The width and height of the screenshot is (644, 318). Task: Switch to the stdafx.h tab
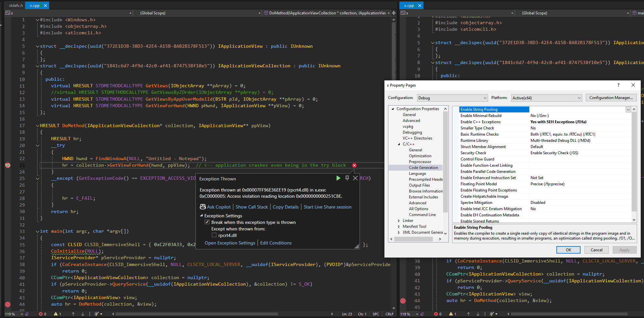click(x=16, y=6)
